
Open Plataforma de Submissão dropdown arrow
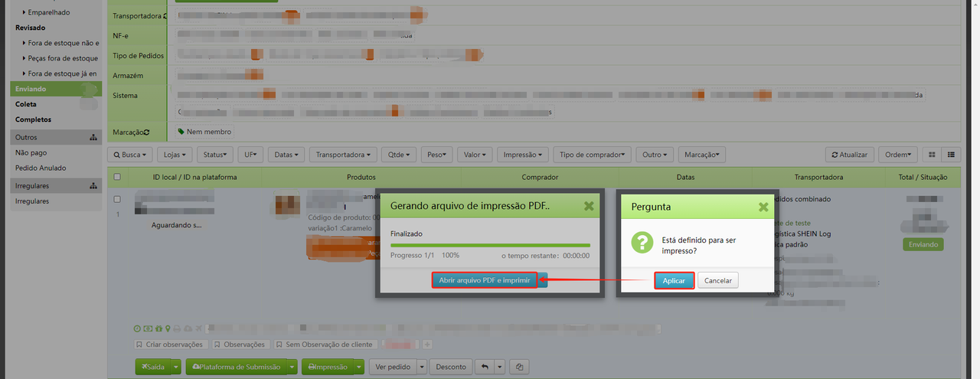(x=292, y=367)
